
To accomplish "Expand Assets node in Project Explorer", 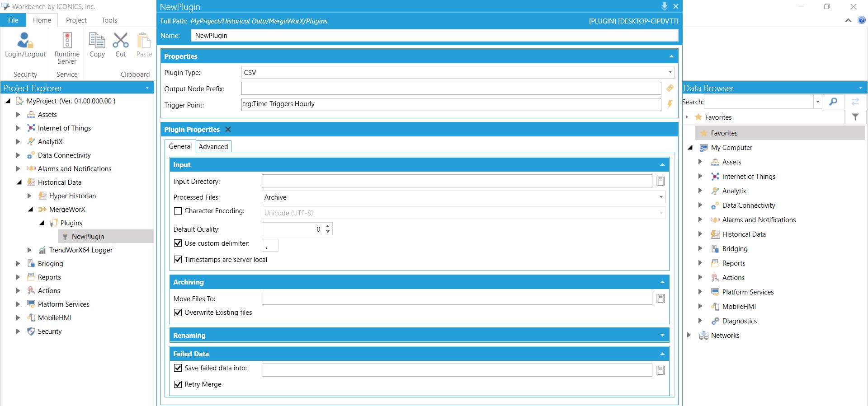I will pos(18,115).
